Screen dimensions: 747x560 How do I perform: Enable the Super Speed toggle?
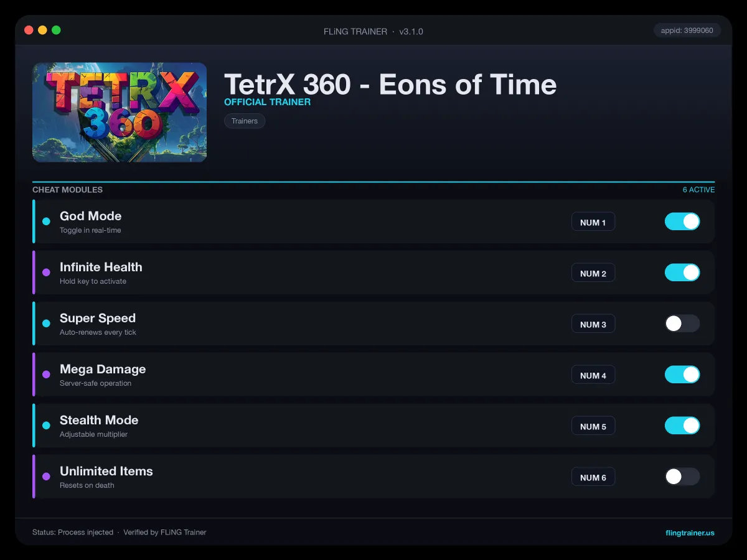pyautogui.click(x=682, y=324)
